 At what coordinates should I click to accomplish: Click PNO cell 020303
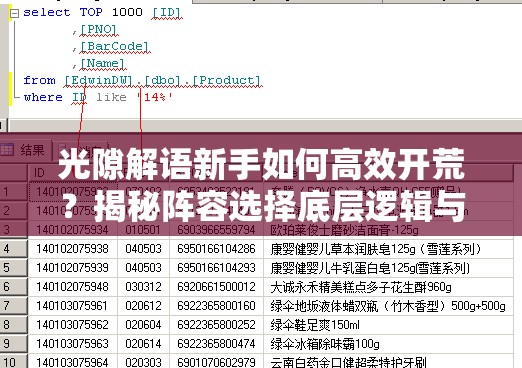(143, 362)
